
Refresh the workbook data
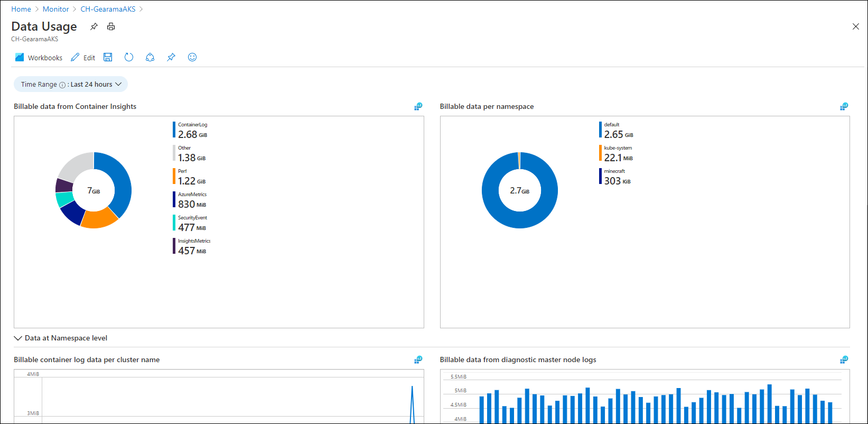point(129,57)
